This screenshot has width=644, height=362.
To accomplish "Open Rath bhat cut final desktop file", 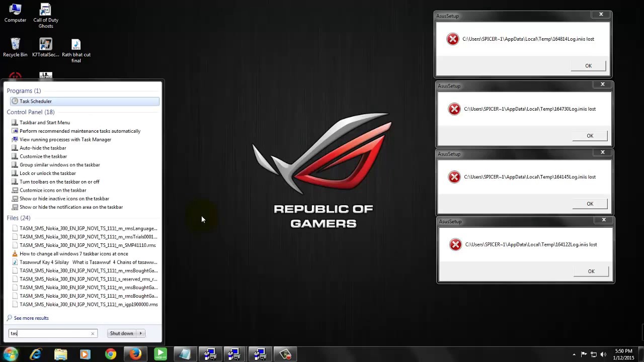I will (x=76, y=51).
